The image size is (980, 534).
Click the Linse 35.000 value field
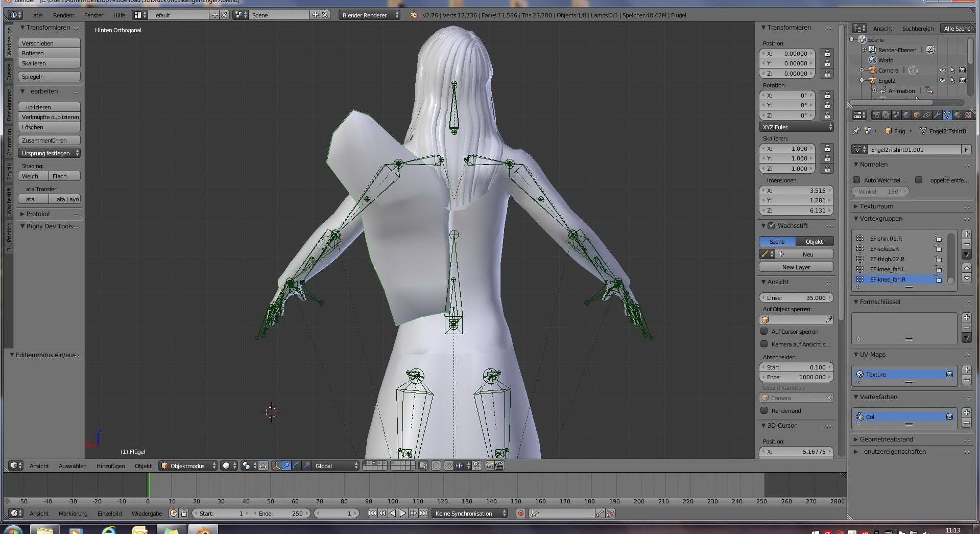796,297
